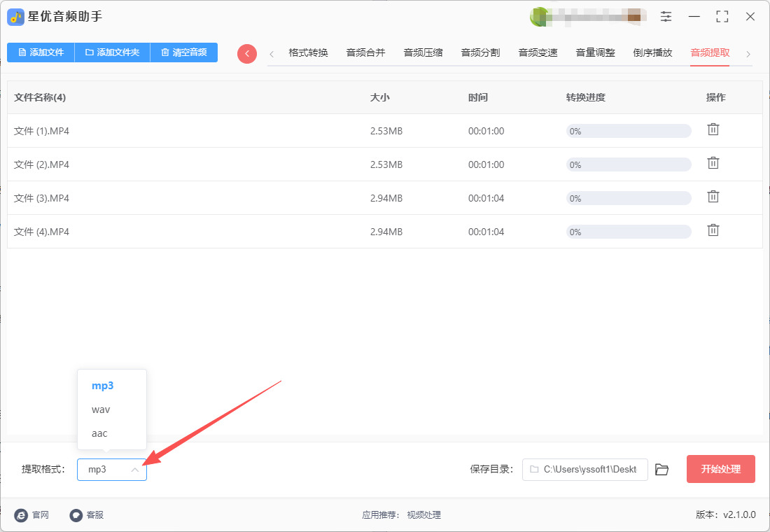Image resolution: width=770 pixels, height=532 pixels.
Task: Open the 官网 website icon
Action: [x=21, y=514]
